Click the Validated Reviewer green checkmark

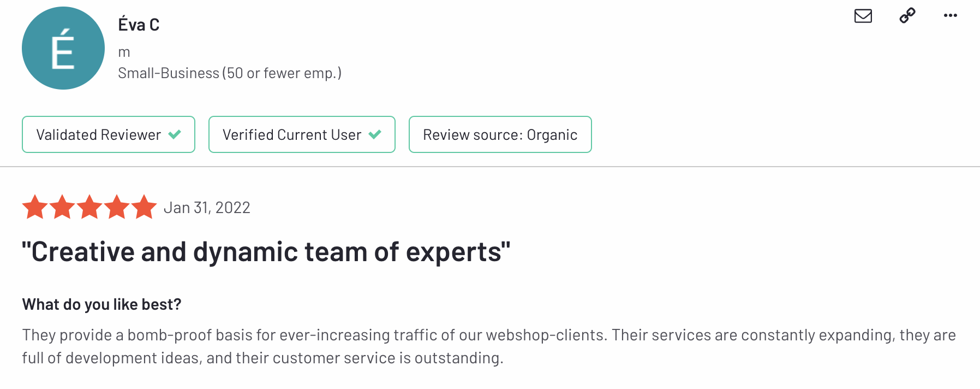click(x=175, y=134)
